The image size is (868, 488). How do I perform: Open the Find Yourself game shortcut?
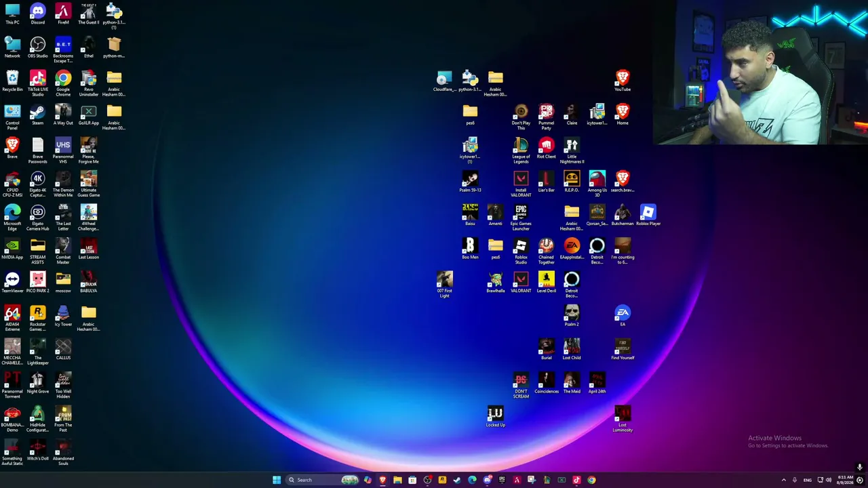[x=623, y=349]
